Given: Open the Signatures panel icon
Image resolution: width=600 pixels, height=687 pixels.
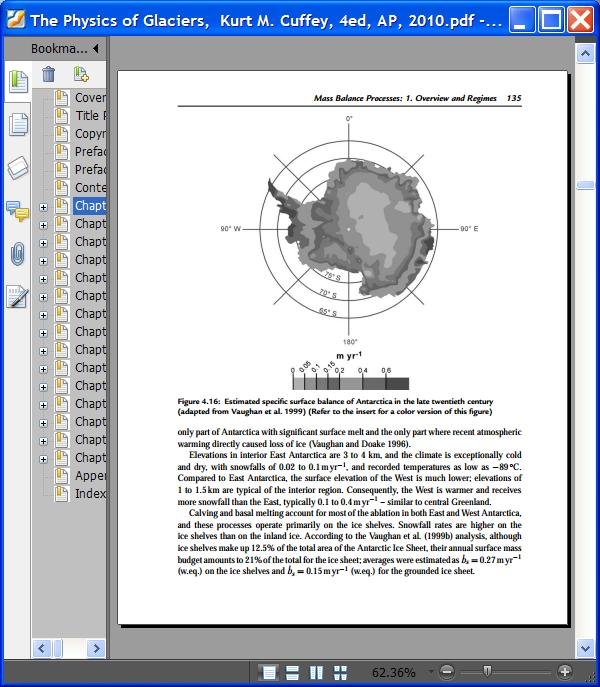Looking at the screenshot, I should (x=18, y=297).
